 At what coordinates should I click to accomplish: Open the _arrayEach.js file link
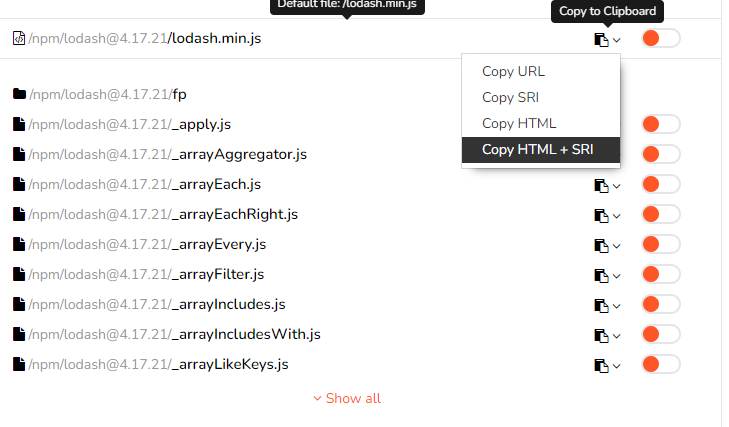[x=145, y=184]
